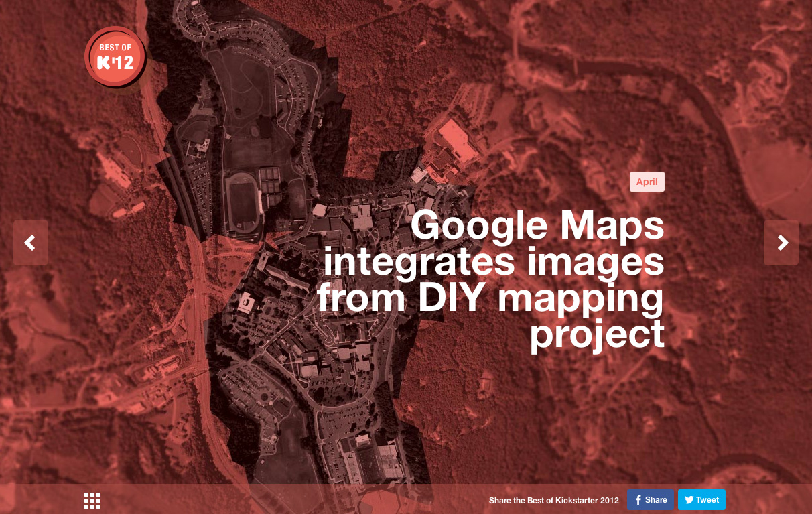
Task: Go to the previous story with left arrow
Action: pyautogui.click(x=30, y=243)
